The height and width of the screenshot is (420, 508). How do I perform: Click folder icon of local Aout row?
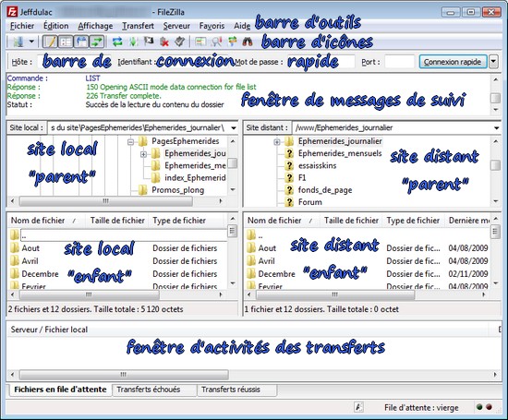tap(15, 248)
